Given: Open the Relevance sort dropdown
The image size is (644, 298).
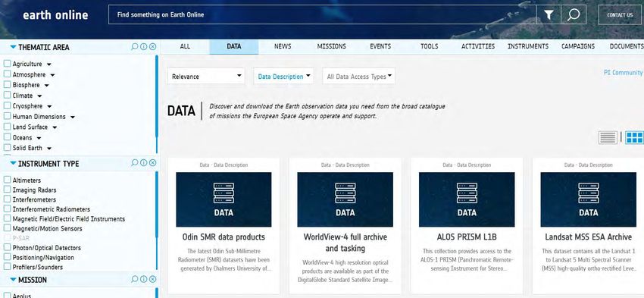Looking at the screenshot, I should (x=206, y=76).
